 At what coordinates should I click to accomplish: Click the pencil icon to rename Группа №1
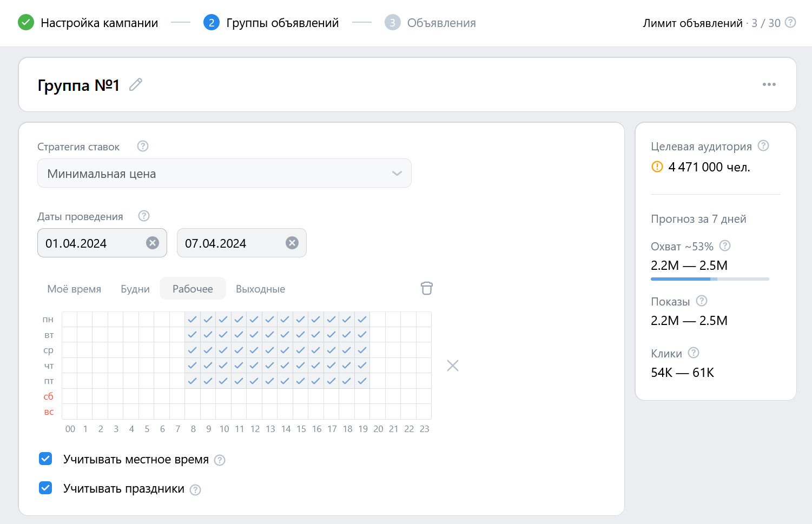[x=136, y=85]
